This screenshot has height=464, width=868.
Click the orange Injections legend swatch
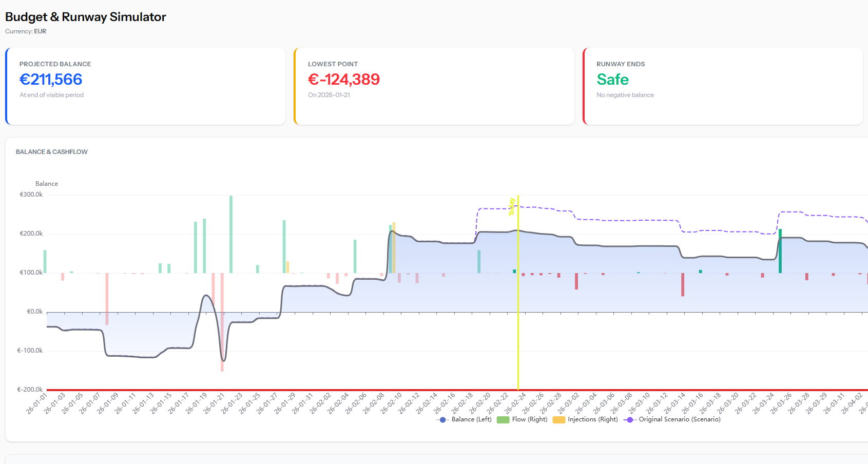(558, 420)
